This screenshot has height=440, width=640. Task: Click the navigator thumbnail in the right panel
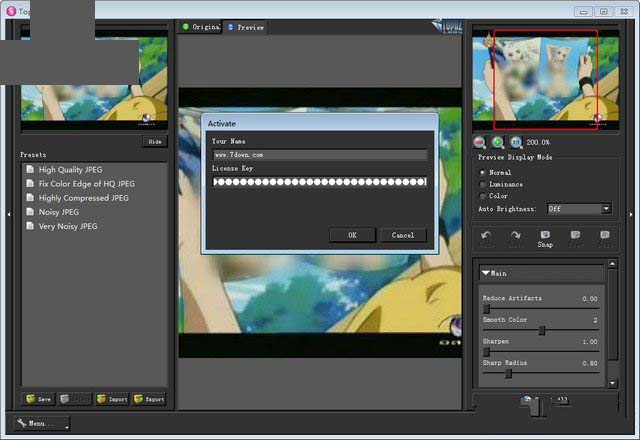[546, 79]
